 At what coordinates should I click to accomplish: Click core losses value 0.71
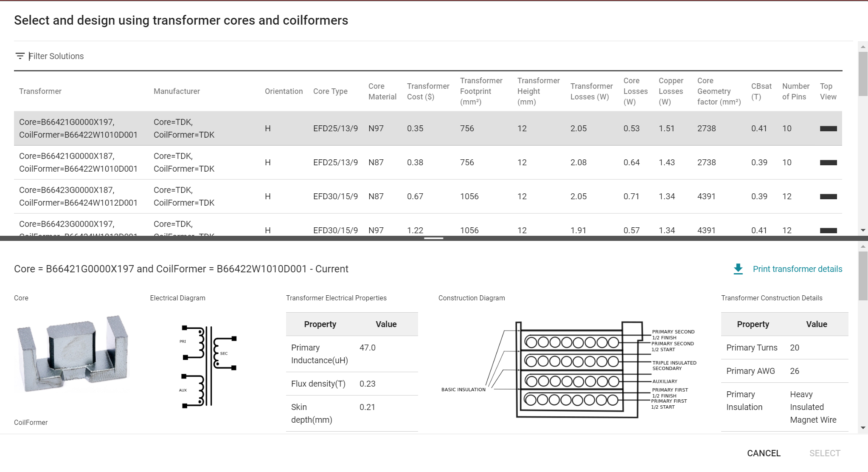pos(632,196)
